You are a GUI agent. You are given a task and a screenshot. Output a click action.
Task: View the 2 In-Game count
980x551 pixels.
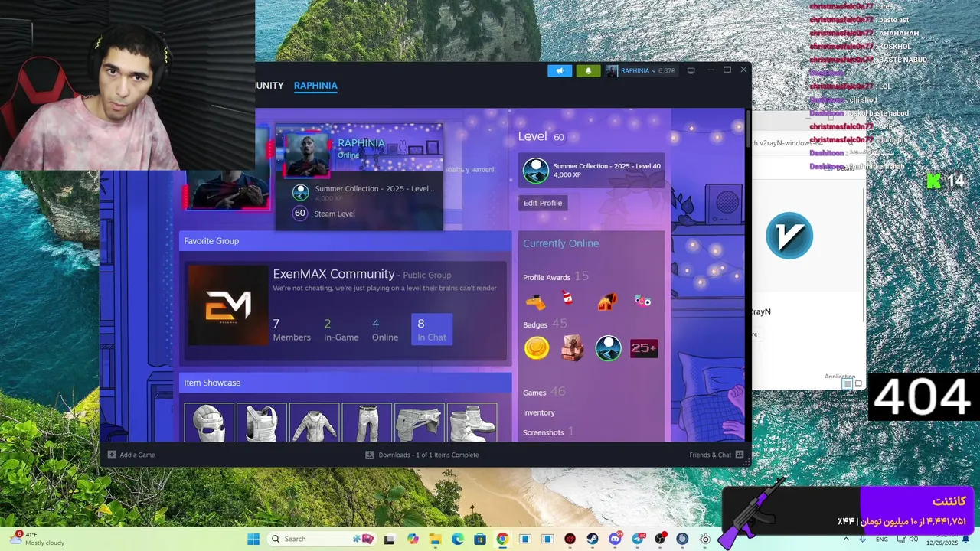click(x=341, y=330)
